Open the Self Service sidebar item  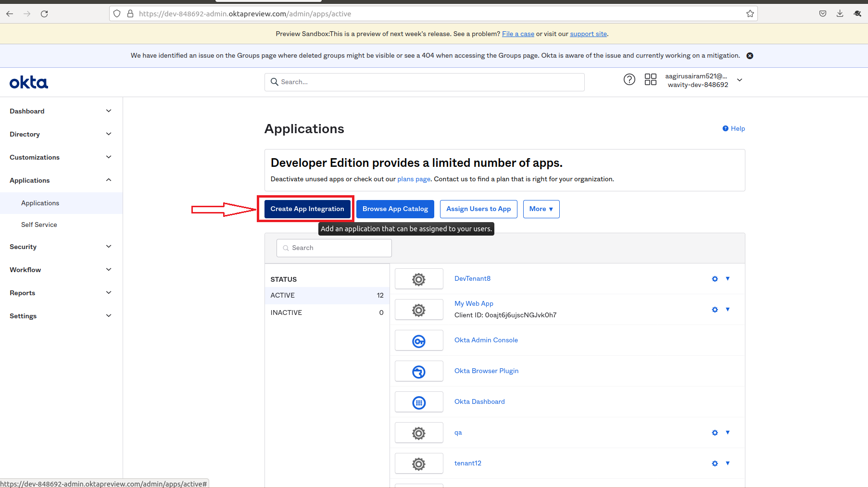(x=39, y=225)
